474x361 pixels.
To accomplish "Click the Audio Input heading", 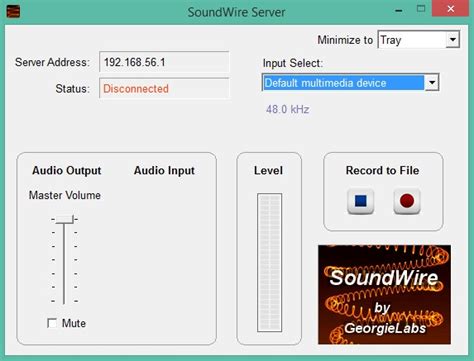I will pyautogui.click(x=164, y=171).
